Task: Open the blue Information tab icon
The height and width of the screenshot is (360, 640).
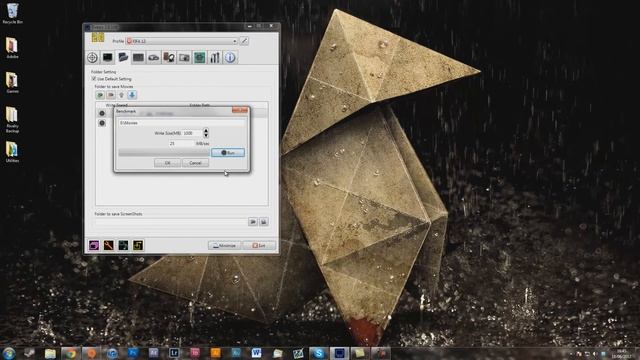Action: coord(230,58)
